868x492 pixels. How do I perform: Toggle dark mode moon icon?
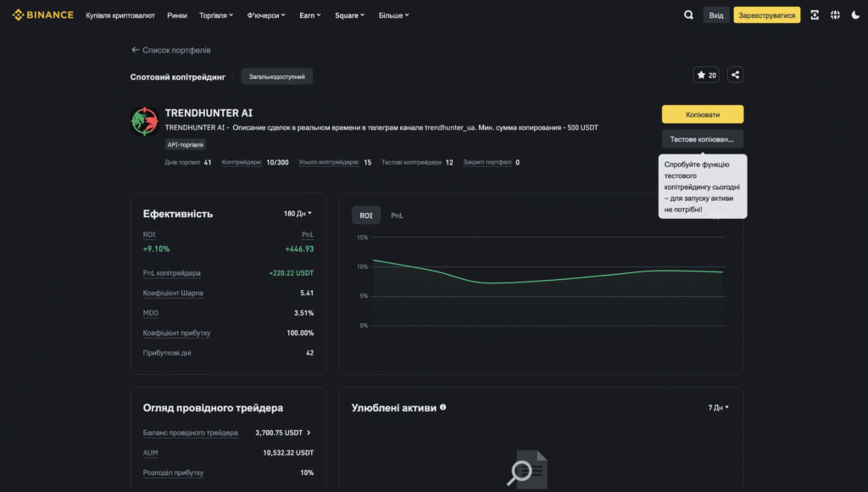[x=855, y=15]
